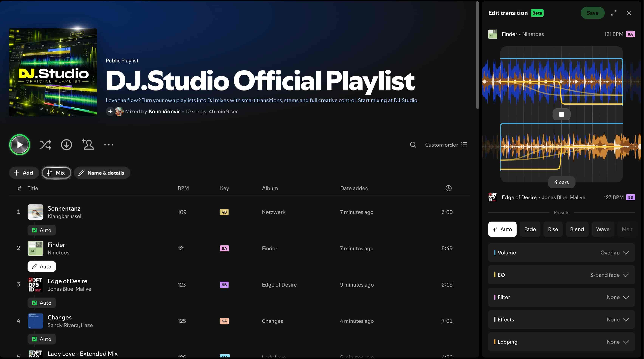Open the Kono Vidovic profile link
Viewport: 644px width, 359px height.
pyautogui.click(x=164, y=111)
